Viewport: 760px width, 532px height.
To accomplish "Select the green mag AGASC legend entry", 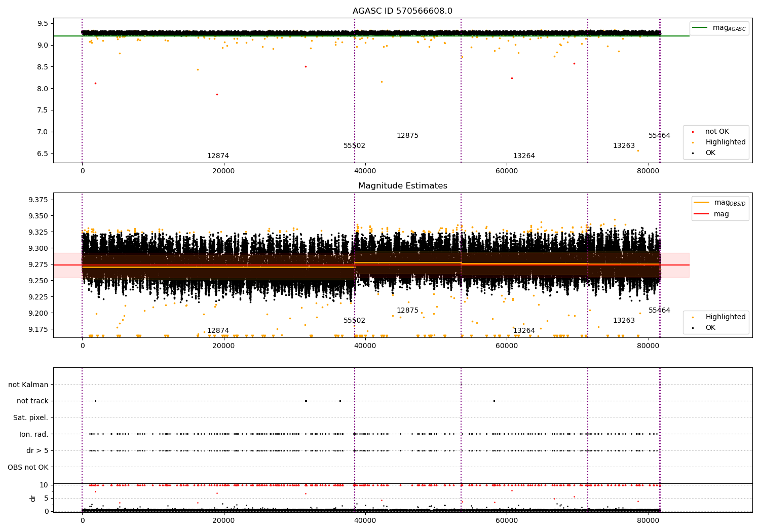I will [x=719, y=28].
